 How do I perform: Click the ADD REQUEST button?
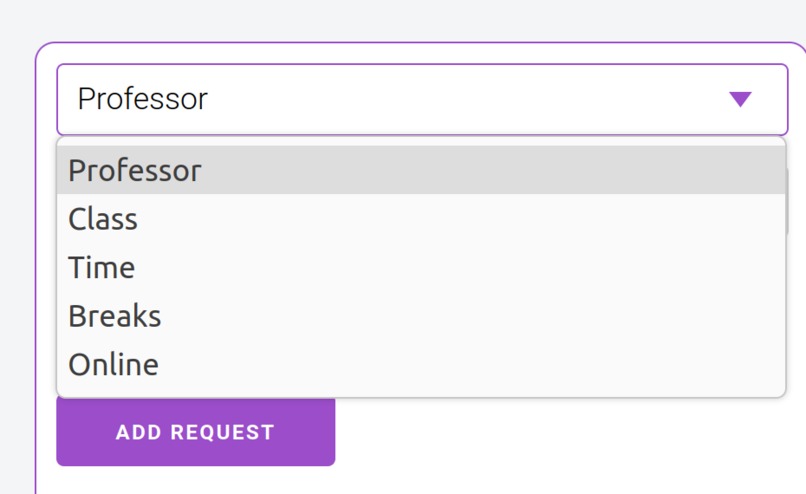[195, 432]
